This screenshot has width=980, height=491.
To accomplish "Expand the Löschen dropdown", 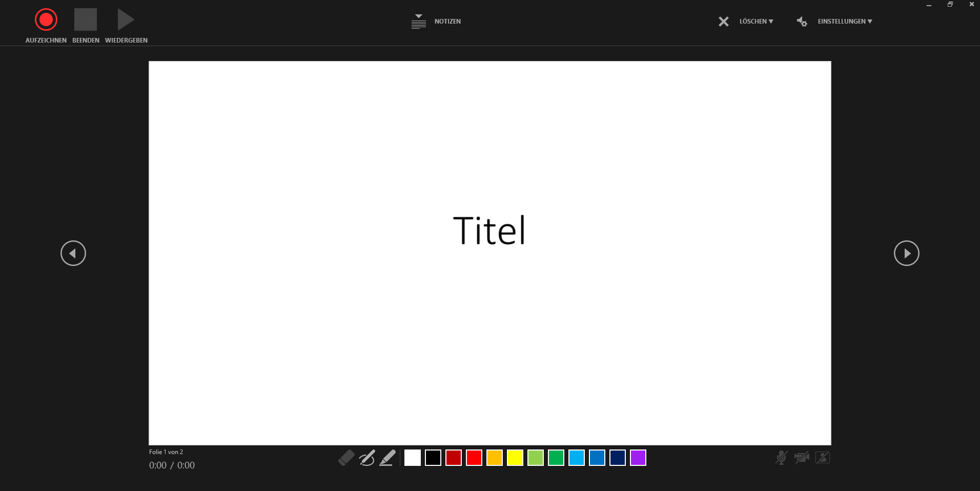I will (756, 22).
